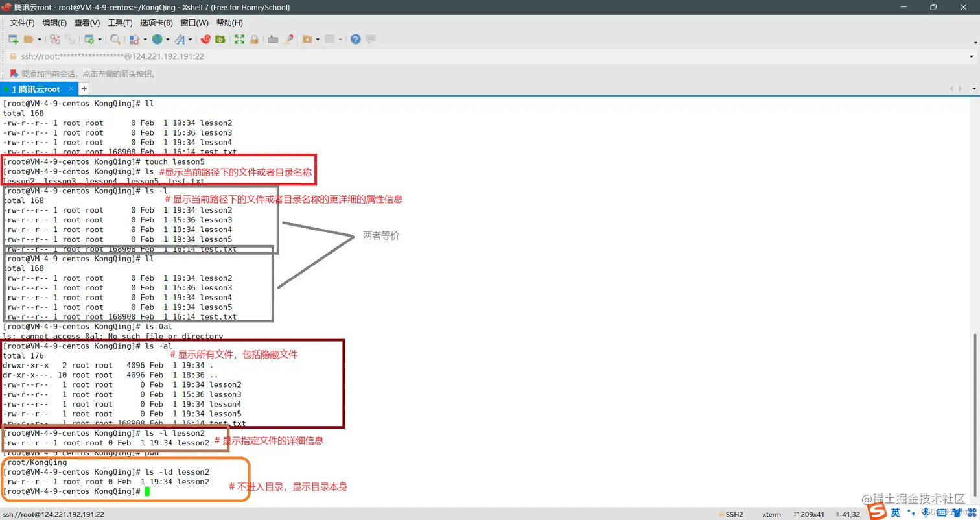
Task: Click the speech bubble feedback icon
Action: 371,40
